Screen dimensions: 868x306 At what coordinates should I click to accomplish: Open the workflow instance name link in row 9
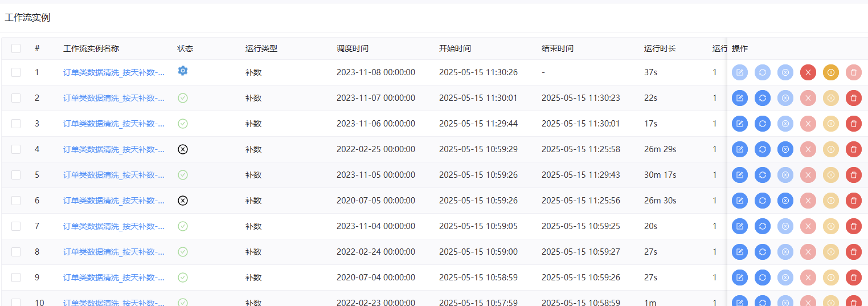[x=114, y=278]
